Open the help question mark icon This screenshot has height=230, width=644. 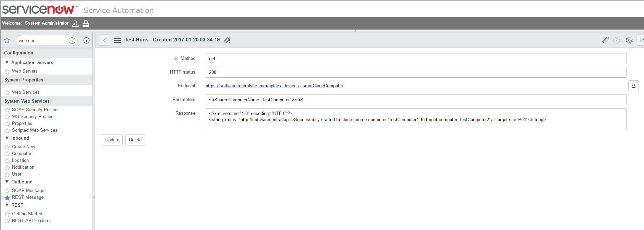[x=617, y=40]
